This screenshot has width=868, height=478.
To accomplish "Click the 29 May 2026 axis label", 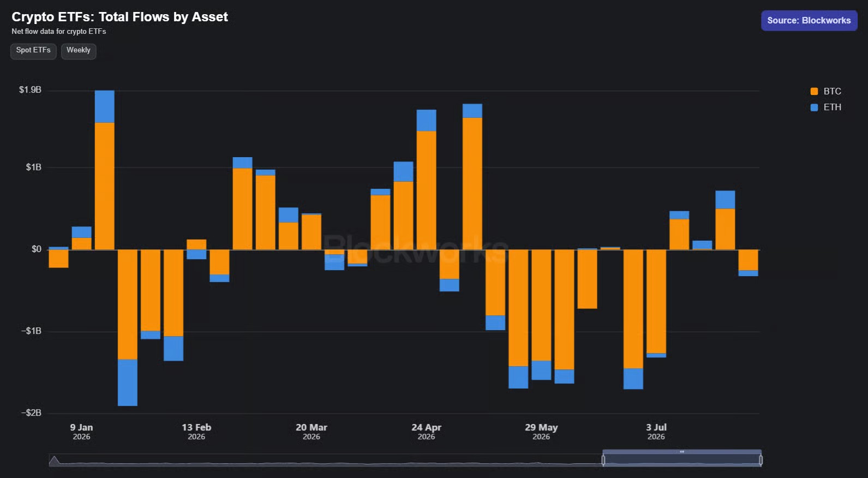I will pos(541,431).
